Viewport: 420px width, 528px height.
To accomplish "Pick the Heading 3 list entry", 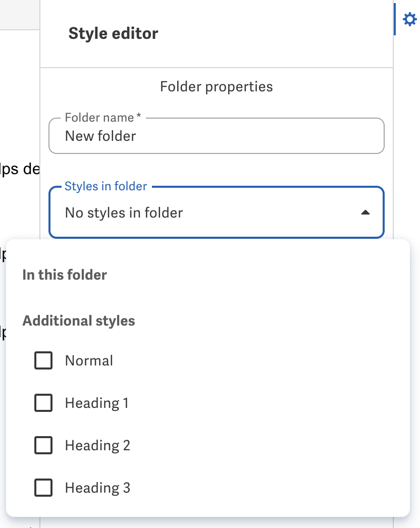I will (97, 488).
